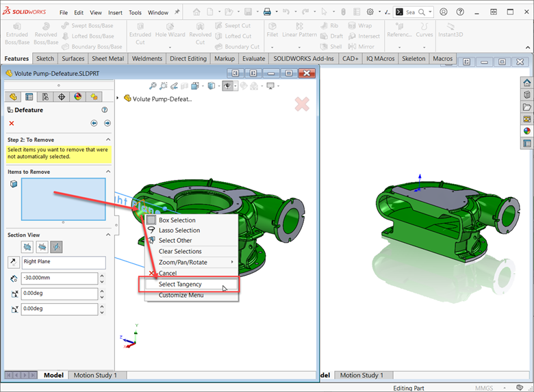This screenshot has width=534, height=392.
Task: Toggle the third highlighted Section View button
Action: [x=57, y=247]
